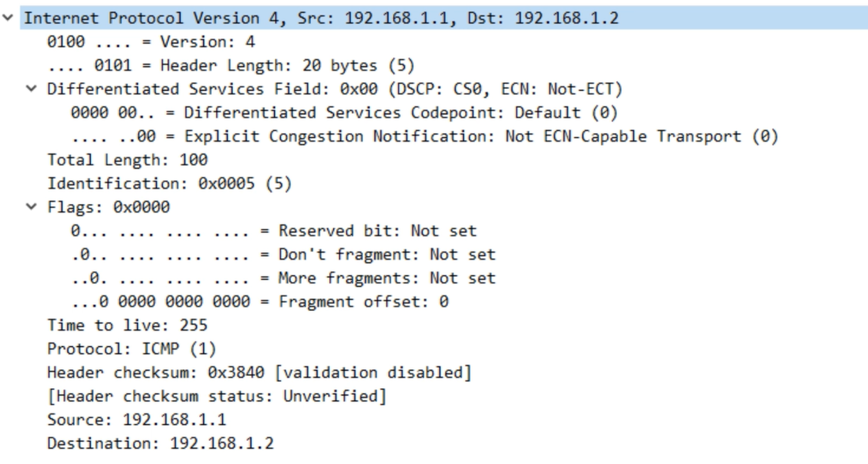The height and width of the screenshot is (464, 868).
Task: Collapse the Differentiated Services Field section
Action: (x=31, y=89)
